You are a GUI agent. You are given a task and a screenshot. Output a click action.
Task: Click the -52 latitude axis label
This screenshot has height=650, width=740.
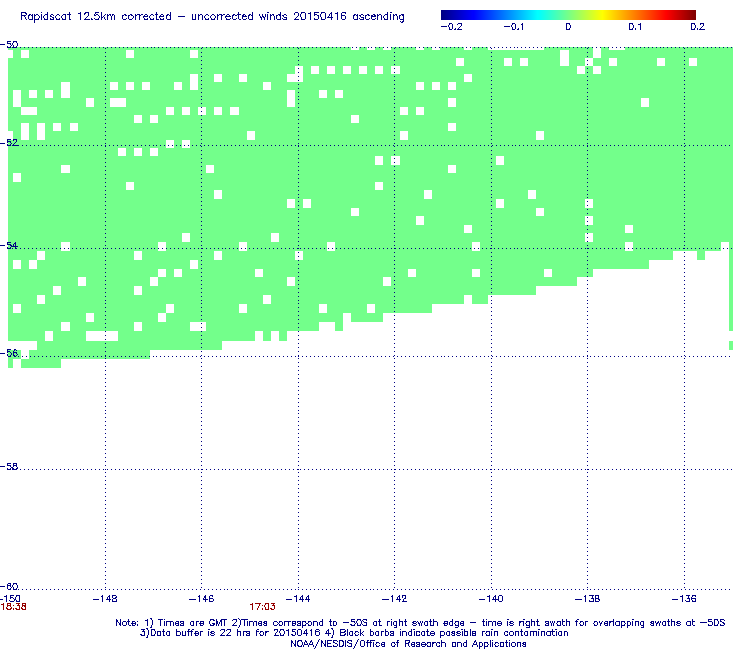coord(9,143)
